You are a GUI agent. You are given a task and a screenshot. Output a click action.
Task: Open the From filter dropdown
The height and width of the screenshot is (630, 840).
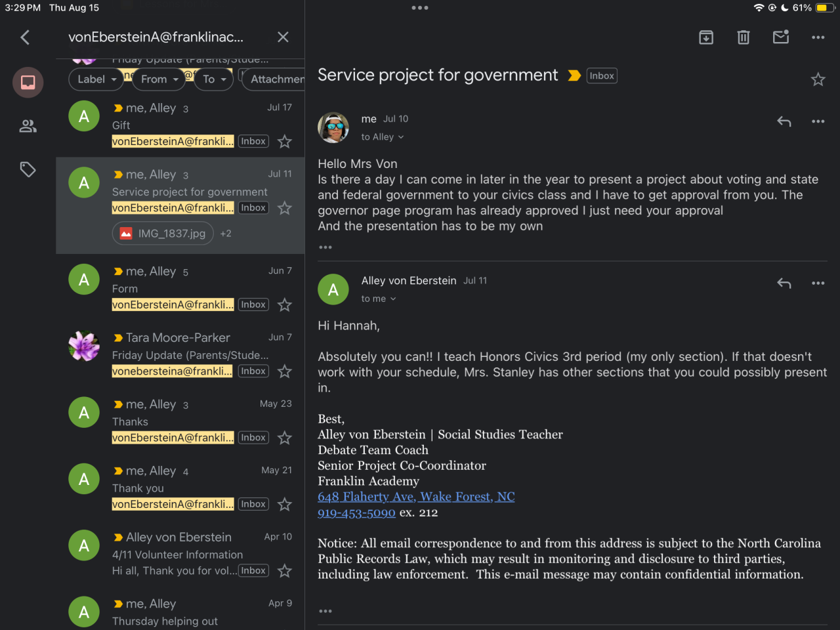tap(159, 79)
